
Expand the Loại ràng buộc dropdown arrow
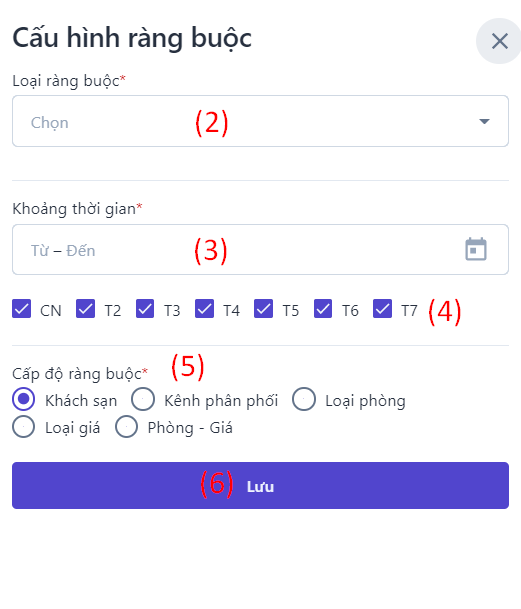[484, 121]
